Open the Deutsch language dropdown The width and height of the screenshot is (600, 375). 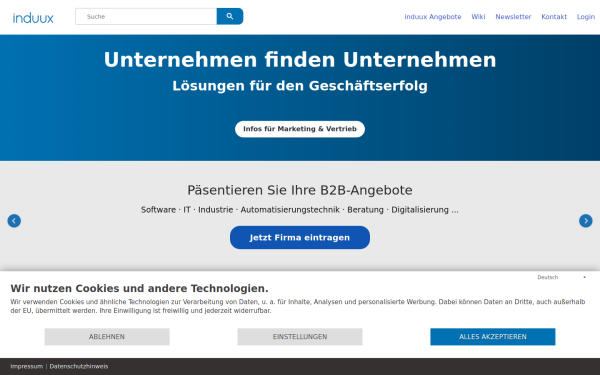click(561, 277)
